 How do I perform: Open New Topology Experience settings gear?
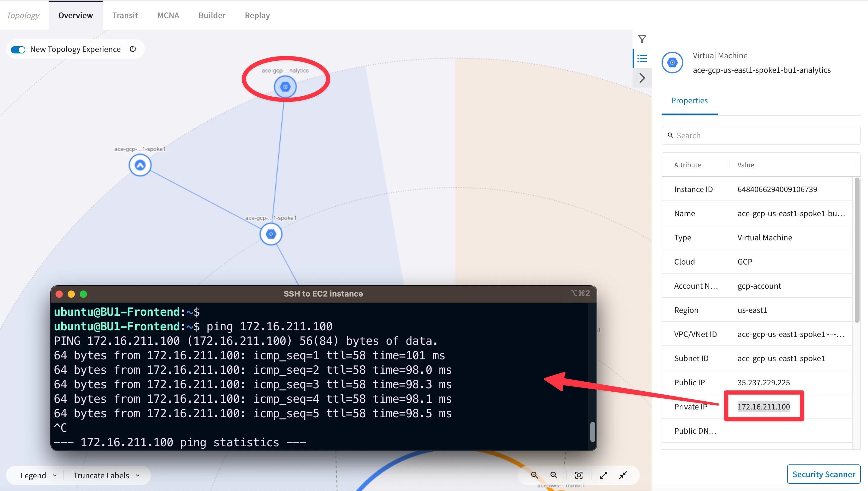[x=133, y=49]
